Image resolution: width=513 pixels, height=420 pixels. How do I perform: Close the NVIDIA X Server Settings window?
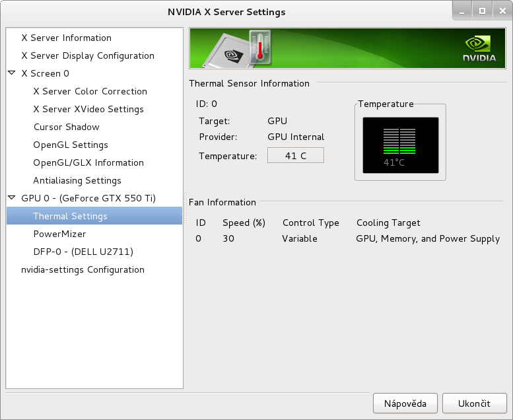[x=502, y=11]
